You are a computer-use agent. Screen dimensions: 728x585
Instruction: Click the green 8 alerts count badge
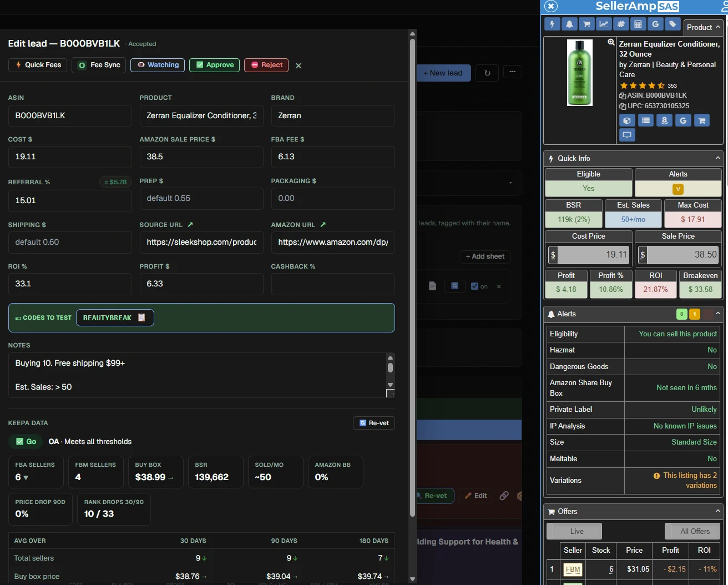682,314
